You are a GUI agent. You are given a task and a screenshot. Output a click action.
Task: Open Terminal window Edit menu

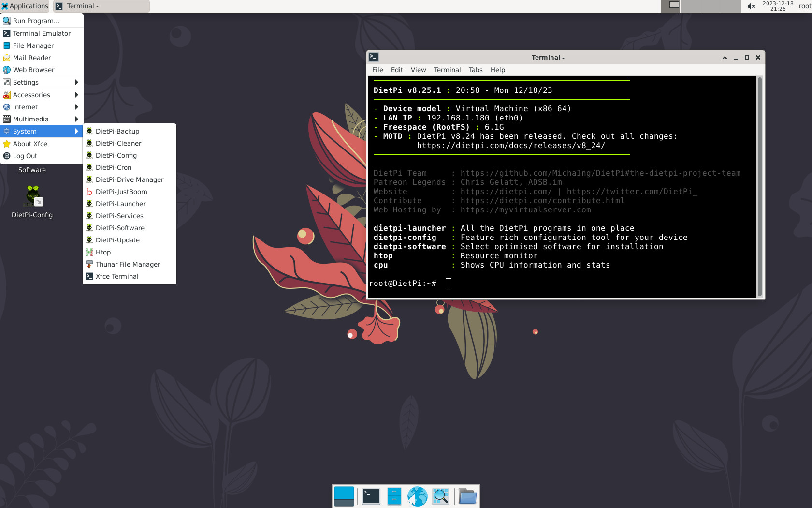pyautogui.click(x=397, y=70)
